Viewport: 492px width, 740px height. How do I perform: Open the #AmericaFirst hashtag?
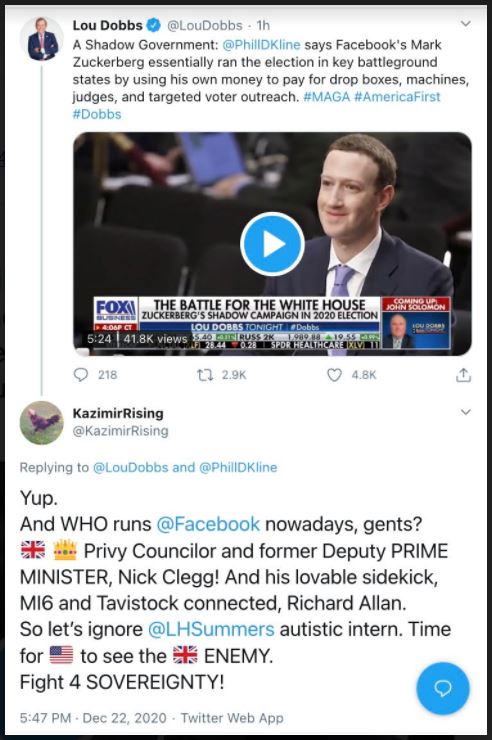397,97
